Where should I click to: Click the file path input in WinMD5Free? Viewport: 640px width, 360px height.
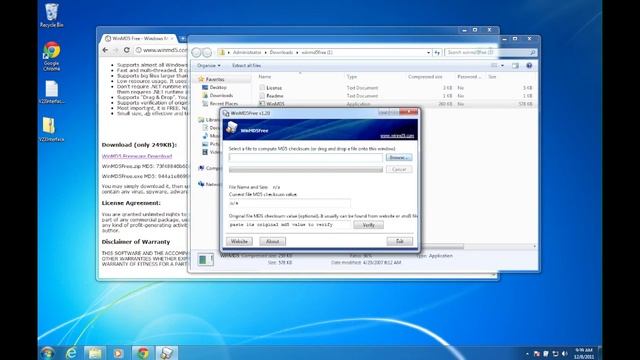point(306,158)
